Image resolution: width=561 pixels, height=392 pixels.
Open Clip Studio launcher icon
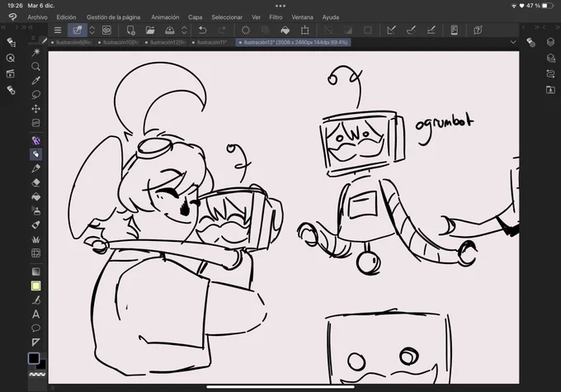[106, 31]
